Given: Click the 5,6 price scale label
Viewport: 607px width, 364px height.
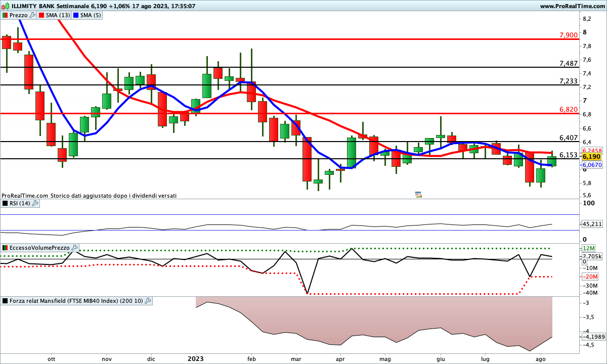Looking at the screenshot, I should [587, 195].
